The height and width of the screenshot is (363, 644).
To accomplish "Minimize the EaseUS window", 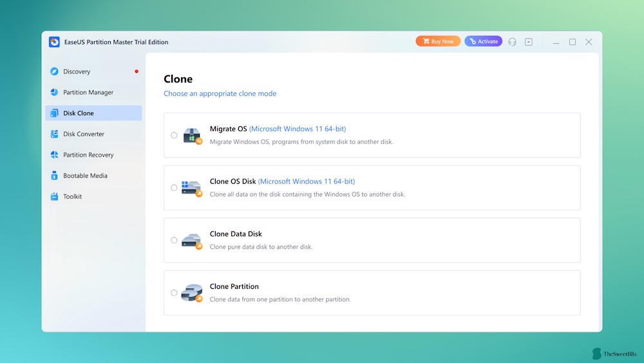I will pos(556,42).
